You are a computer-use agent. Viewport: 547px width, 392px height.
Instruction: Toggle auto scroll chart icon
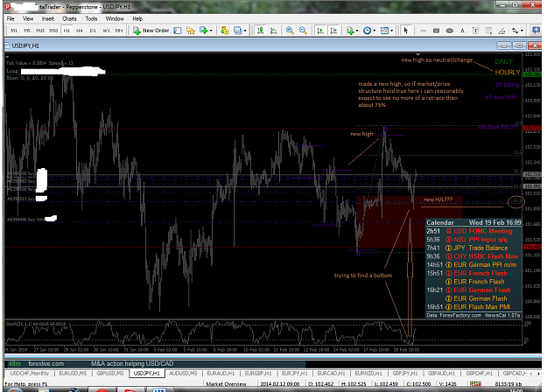tap(320, 31)
